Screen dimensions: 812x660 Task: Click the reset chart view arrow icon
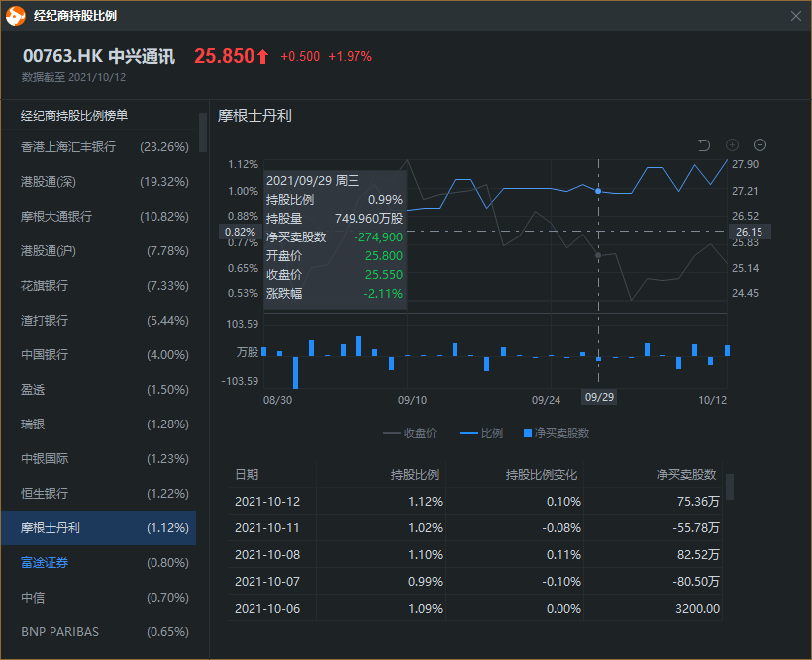tap(704, 145)
